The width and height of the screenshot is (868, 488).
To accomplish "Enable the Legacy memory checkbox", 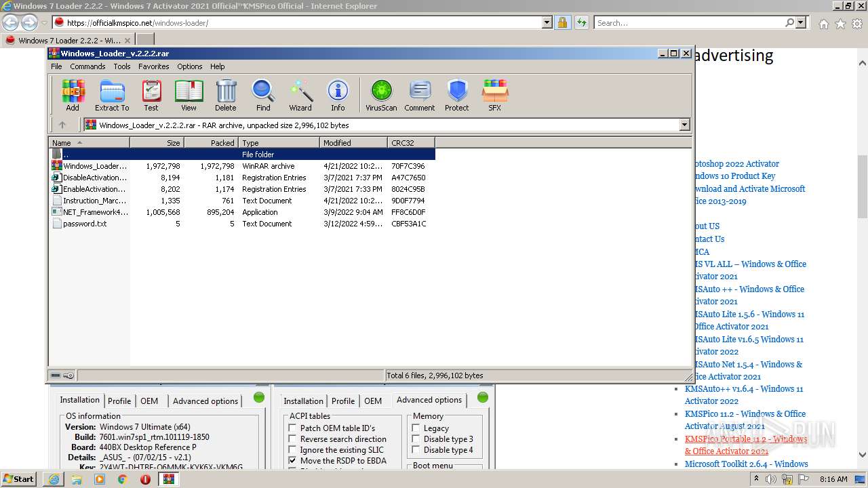I will point(416,428).
